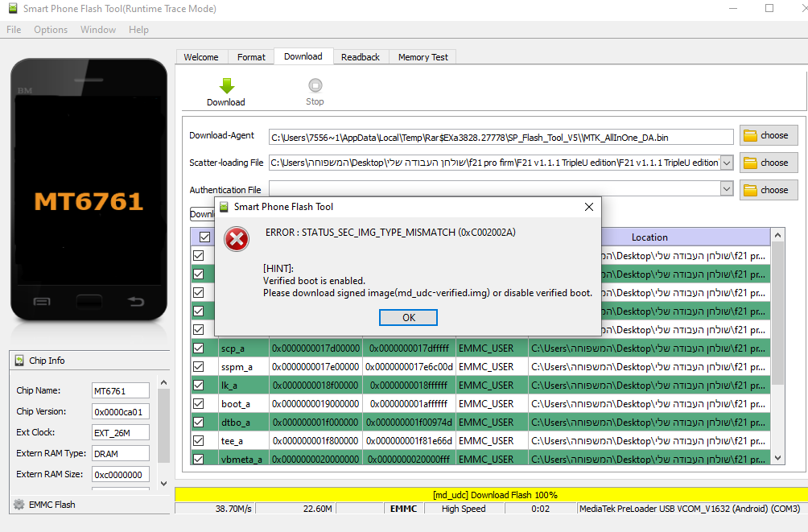
Task: Click the choose folder icon for Scatter-loading File
Action: tap(750, 163)
